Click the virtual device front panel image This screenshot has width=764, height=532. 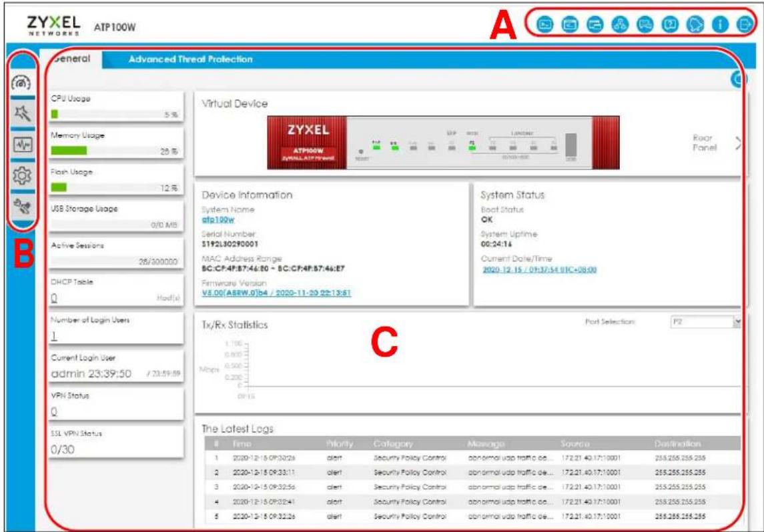pos(444,143)
